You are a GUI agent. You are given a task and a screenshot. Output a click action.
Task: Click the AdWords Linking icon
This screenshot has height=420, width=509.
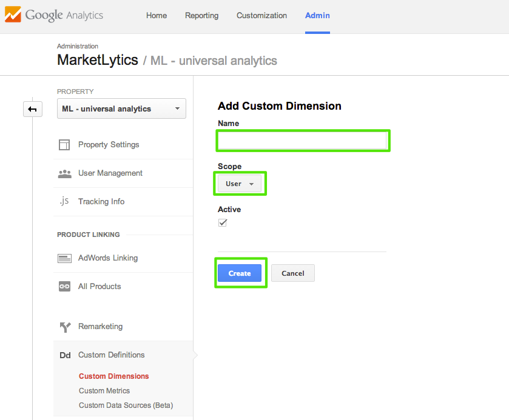[x=64, y=258]
